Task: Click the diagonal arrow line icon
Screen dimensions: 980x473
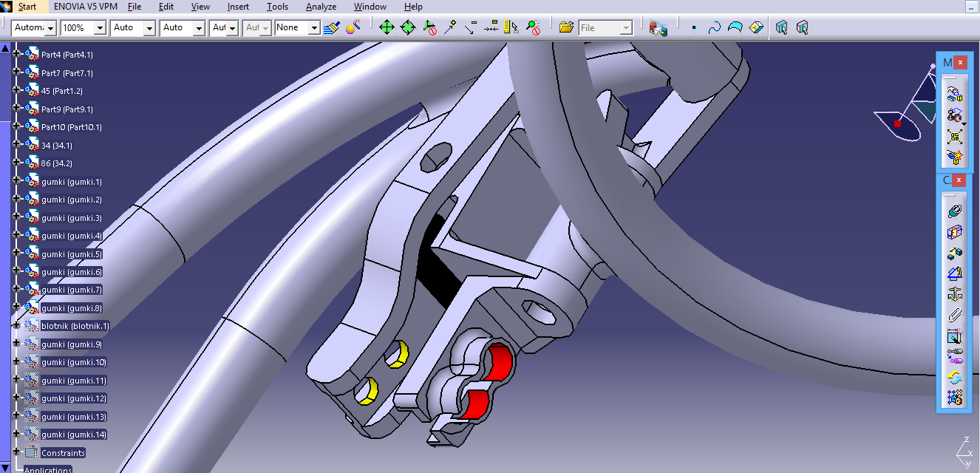Action: pos(471,27)
